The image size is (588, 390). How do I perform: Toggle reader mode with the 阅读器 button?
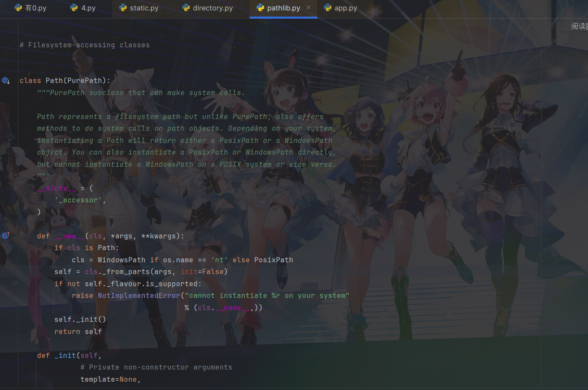[579, 26]
